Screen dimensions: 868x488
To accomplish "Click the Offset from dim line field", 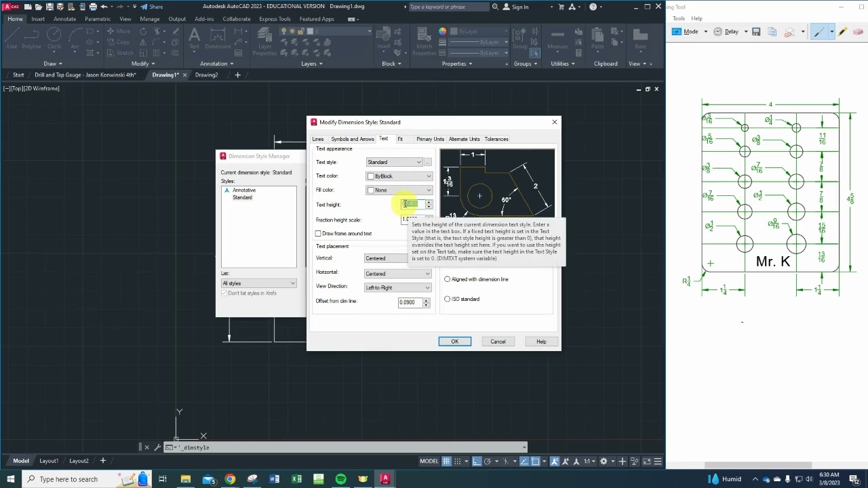I will (x=411, y=302).
